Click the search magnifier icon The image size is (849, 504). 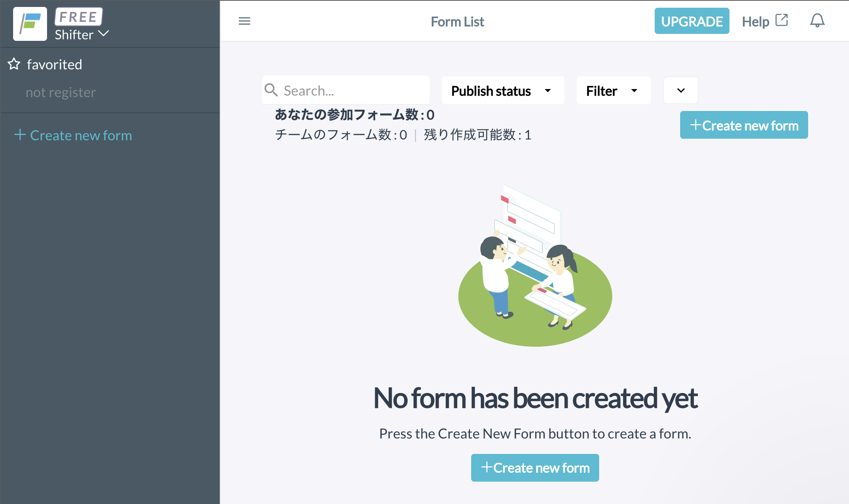[271, 90]
